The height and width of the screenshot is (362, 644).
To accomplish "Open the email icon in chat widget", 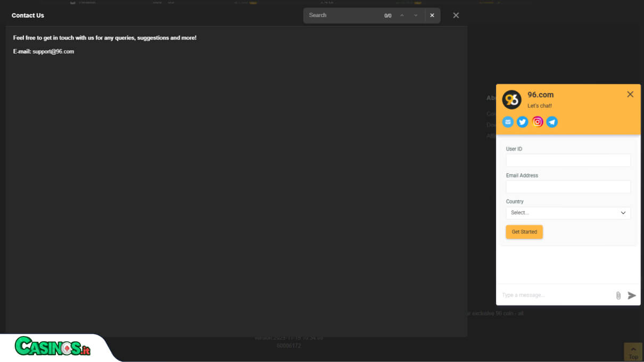I will 508,122.
